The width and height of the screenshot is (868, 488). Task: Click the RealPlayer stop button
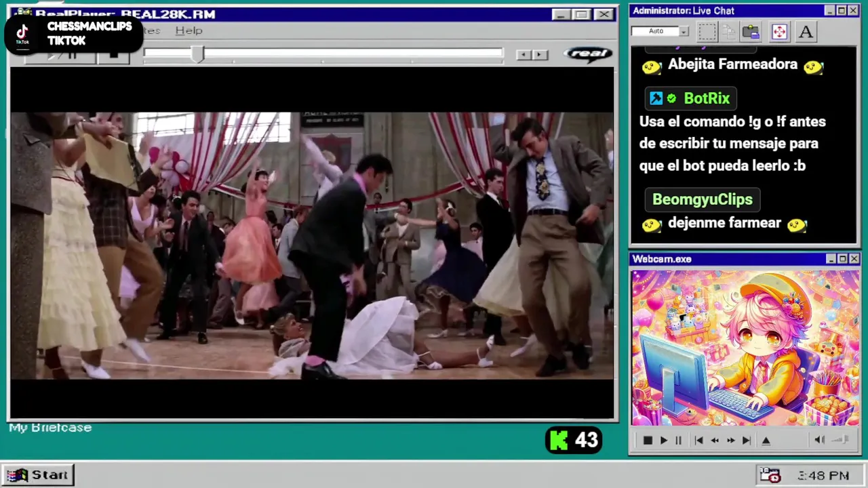[x=113, y=56]
